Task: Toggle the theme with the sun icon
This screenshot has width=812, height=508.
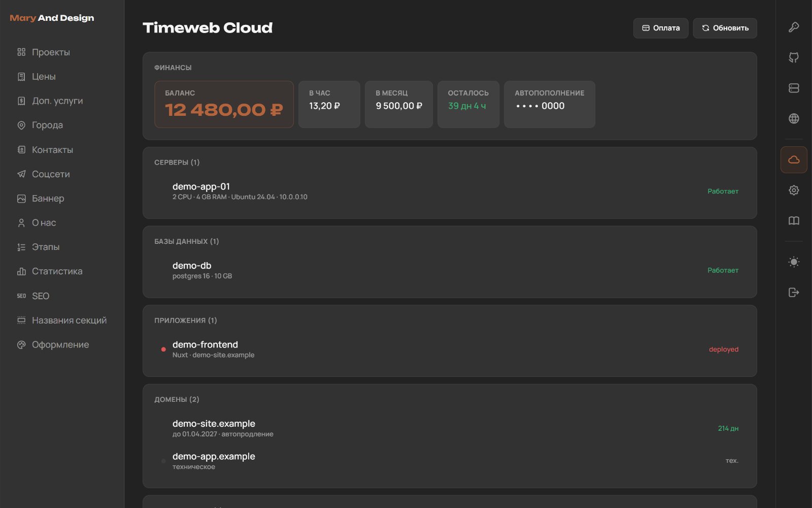Action: [x=794, y=262]
